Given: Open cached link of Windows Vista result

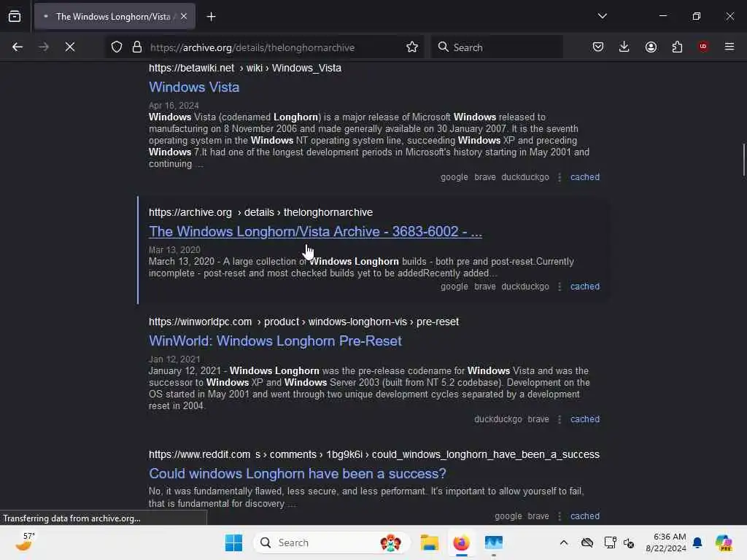Looking at the screenshot, I should (585, 177).
